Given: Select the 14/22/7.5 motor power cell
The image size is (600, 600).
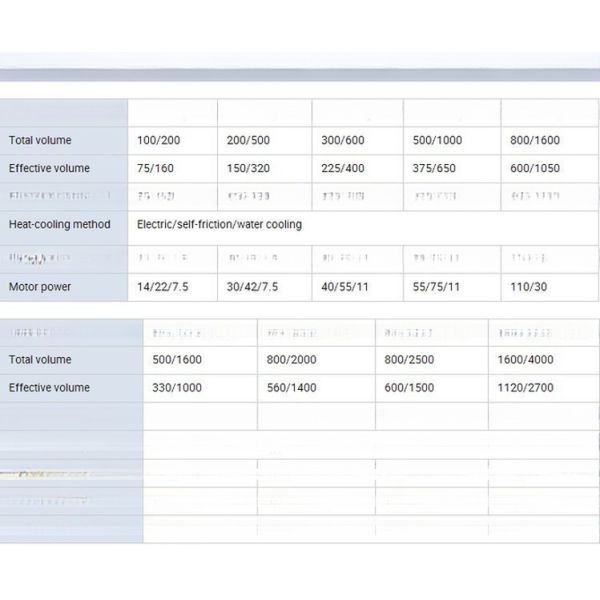Looking at the screenshot, I should point(161,287).
